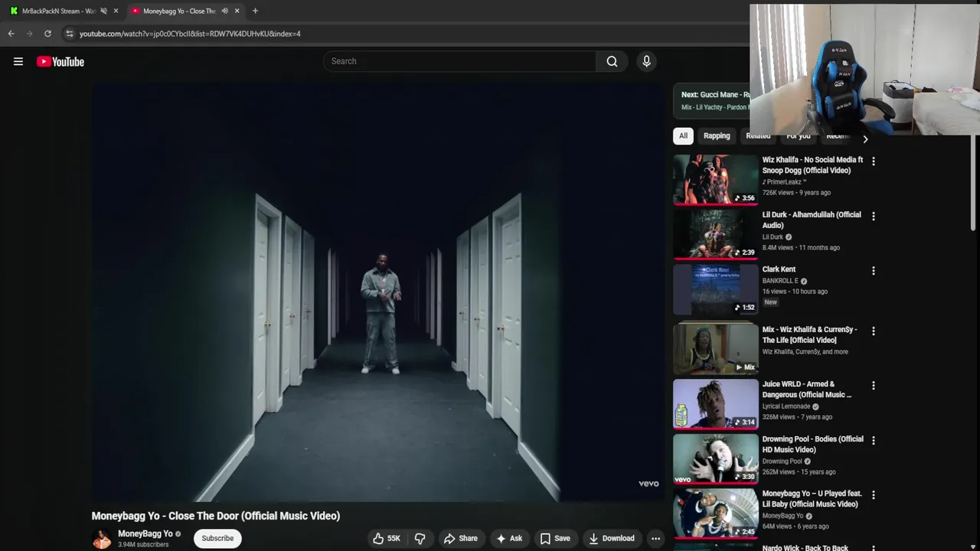
Task: Click the vevo logo in the video
Action: (x=648, y=484)
